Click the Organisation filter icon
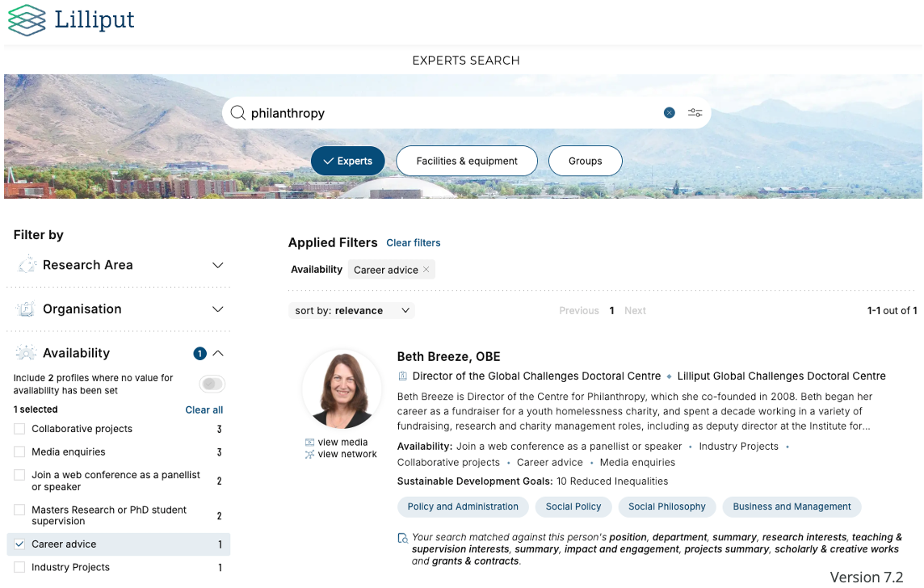 coord(27,309)
